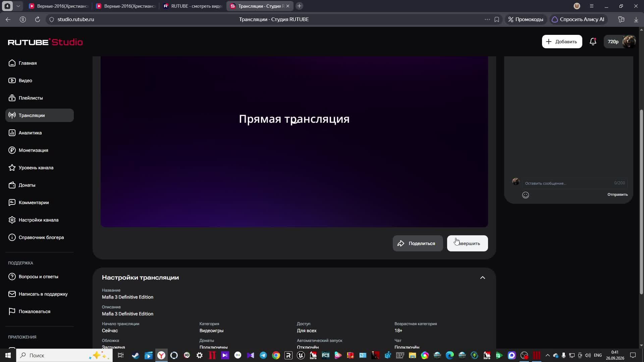Click the Настройки канала gear icon
Image resolution: width=644 pixels, height=362 pixels.
[12, 220]
